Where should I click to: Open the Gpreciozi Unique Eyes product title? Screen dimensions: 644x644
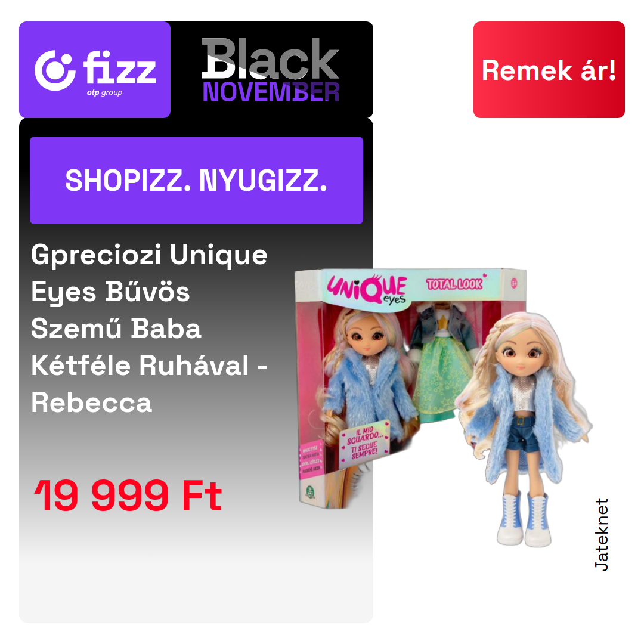[150, 329]
